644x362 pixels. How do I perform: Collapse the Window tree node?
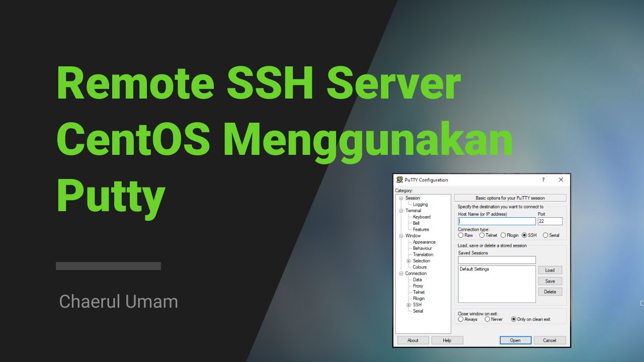401,236
